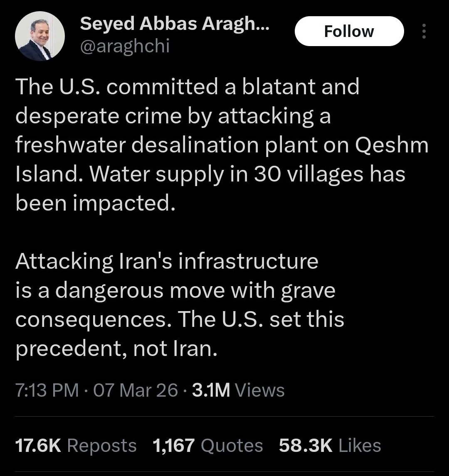Open the Seyed Abbas Aragh... display name
449x476 pixels.
click(175, 24)
